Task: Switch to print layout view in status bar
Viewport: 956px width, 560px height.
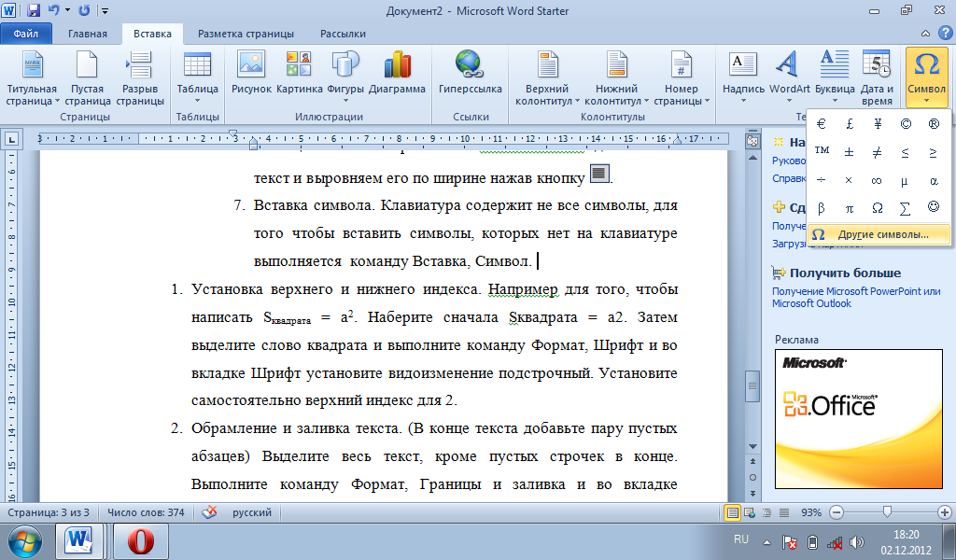Action: coord(734,512)
